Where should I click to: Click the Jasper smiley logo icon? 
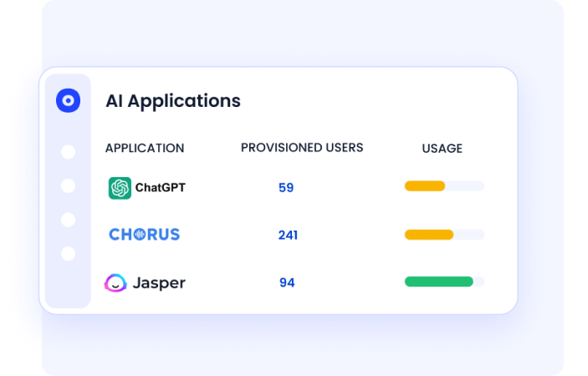click(x=115, y=282)
